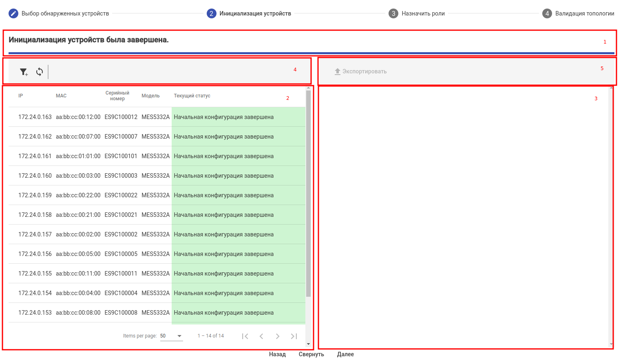Click the Серийный номер column header
The width and height of the screenshot is (623, 364).
(x=117, y=96)
